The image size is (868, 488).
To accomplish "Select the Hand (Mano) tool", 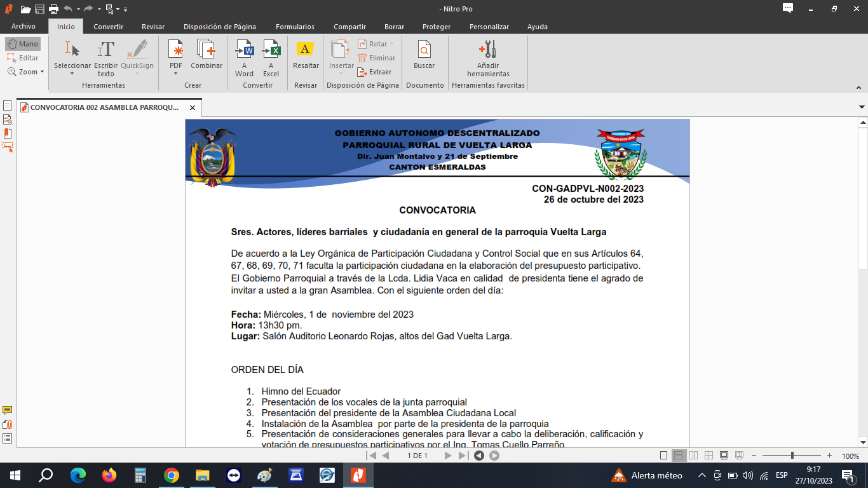I will 23,44.
